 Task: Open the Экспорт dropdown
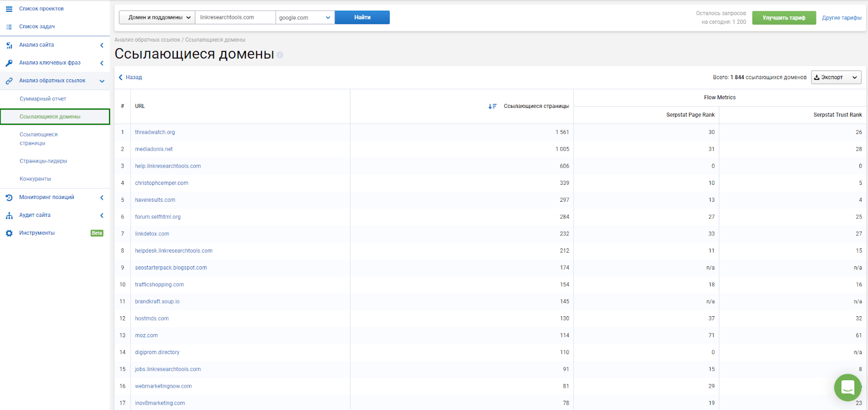836,78
